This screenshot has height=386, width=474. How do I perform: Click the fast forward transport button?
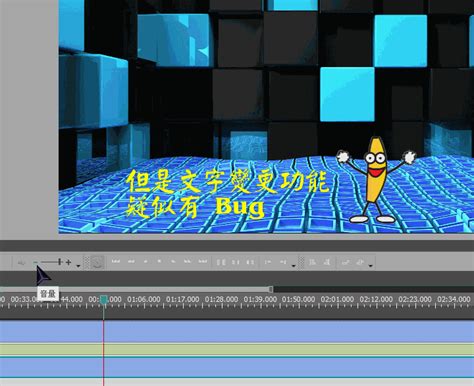tap(187, 262)
